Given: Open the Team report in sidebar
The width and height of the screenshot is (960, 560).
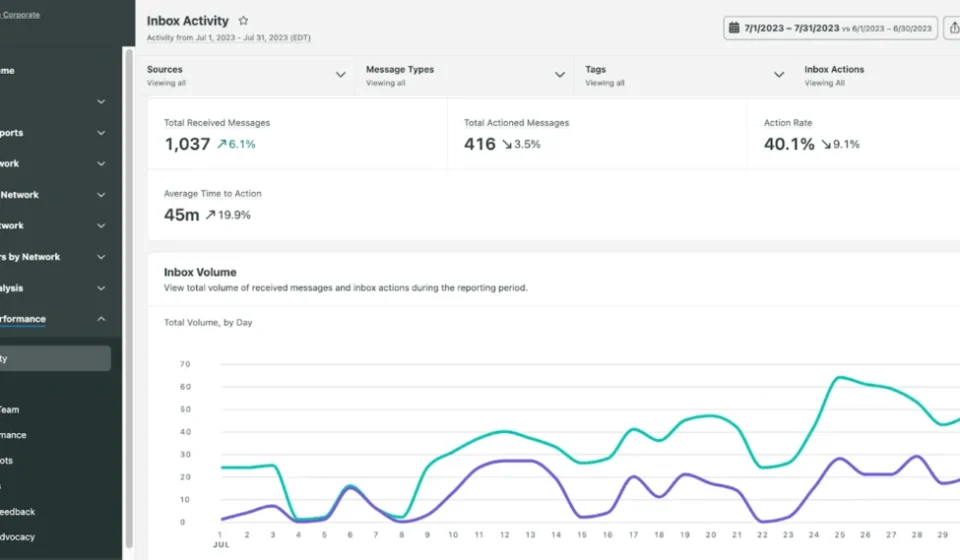Looking at the screenshot, I should pyautogui.click(x=10, y=409).
